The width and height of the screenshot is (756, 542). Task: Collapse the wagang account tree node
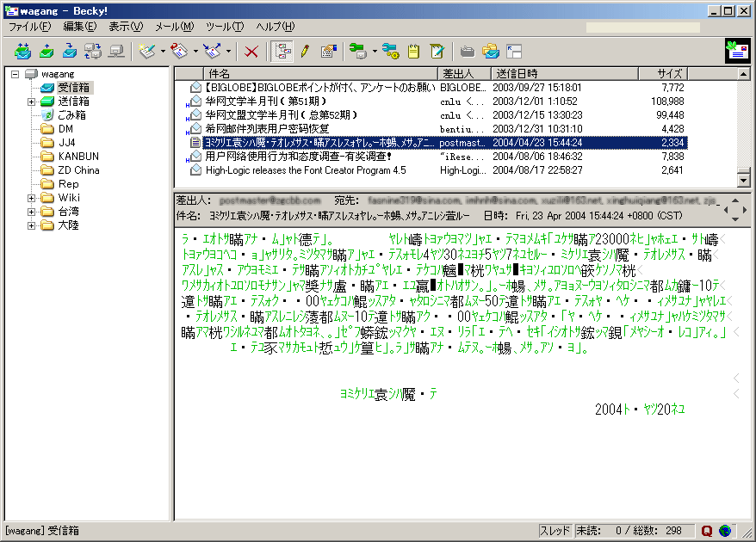click(x=15, y=74)
